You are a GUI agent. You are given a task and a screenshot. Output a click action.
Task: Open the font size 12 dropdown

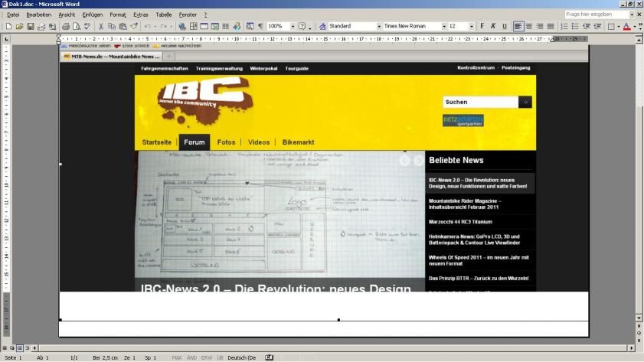pyautogui.click(x=471, y=26)
